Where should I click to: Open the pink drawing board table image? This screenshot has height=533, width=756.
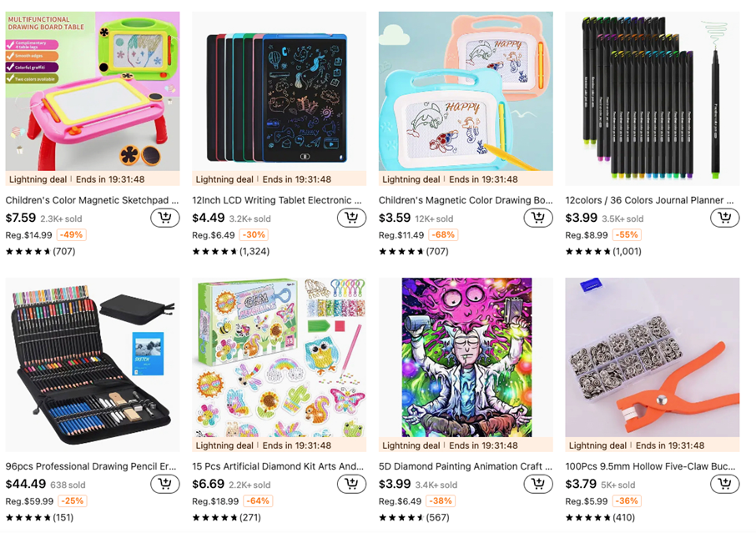[93, 92]
